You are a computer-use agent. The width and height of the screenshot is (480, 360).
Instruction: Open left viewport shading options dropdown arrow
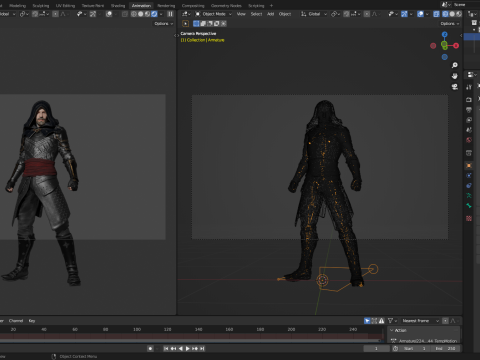click(x=161, y=14)
